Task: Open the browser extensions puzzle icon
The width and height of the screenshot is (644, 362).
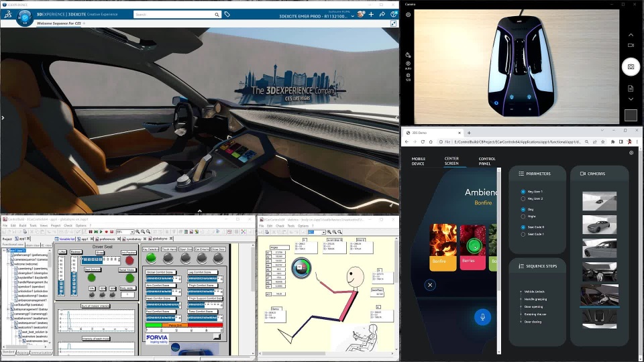Action: (x=612, y=141)
